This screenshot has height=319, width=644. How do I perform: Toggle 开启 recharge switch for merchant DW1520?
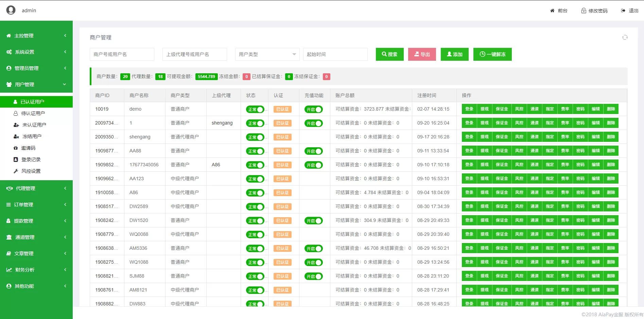coord(313,221)
